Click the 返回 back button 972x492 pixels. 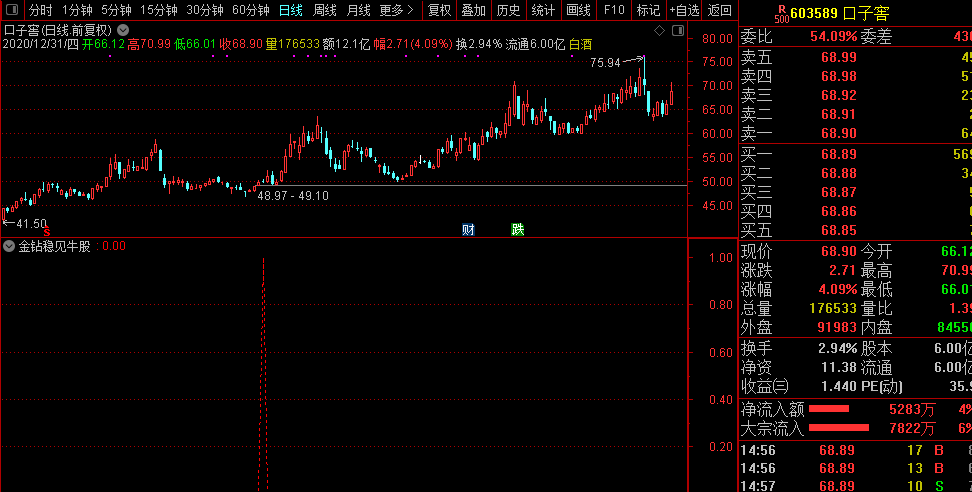pyautogui.click(x=720, y=10)
